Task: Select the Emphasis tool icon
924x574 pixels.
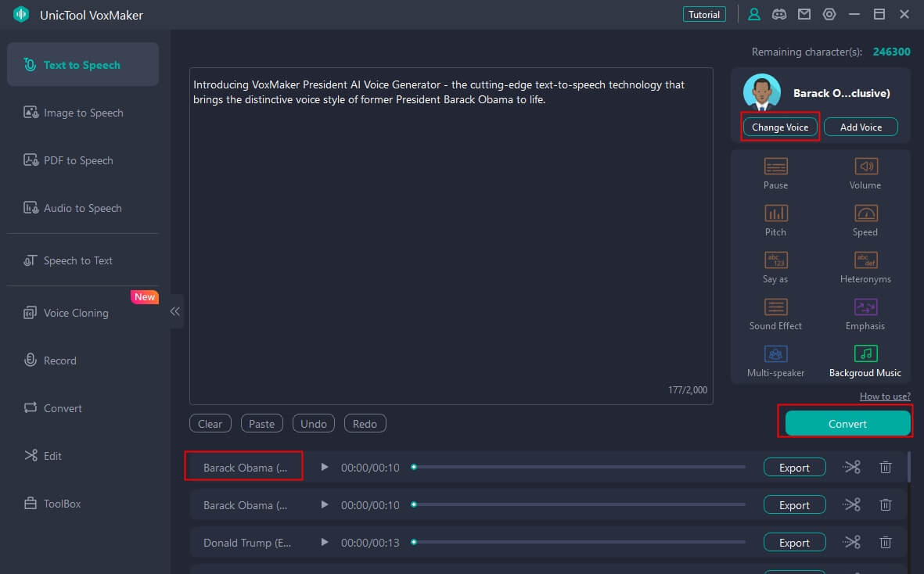Action: point(865,307)
